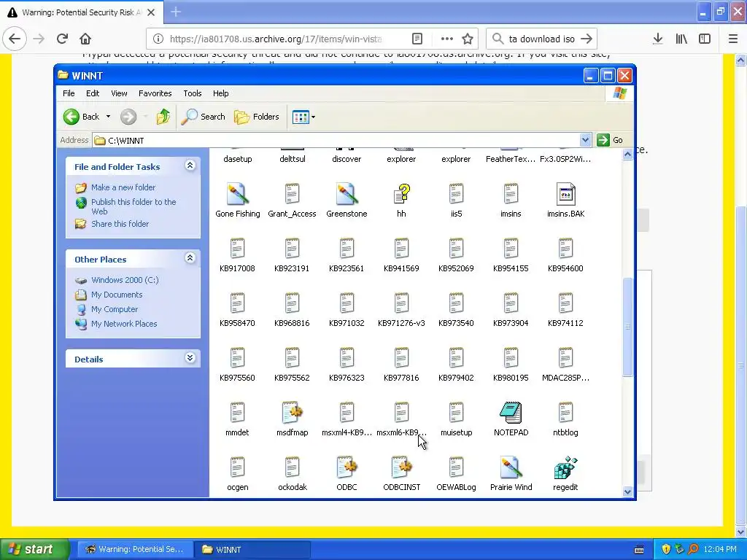Open the browser Library icon

[681, 39]
